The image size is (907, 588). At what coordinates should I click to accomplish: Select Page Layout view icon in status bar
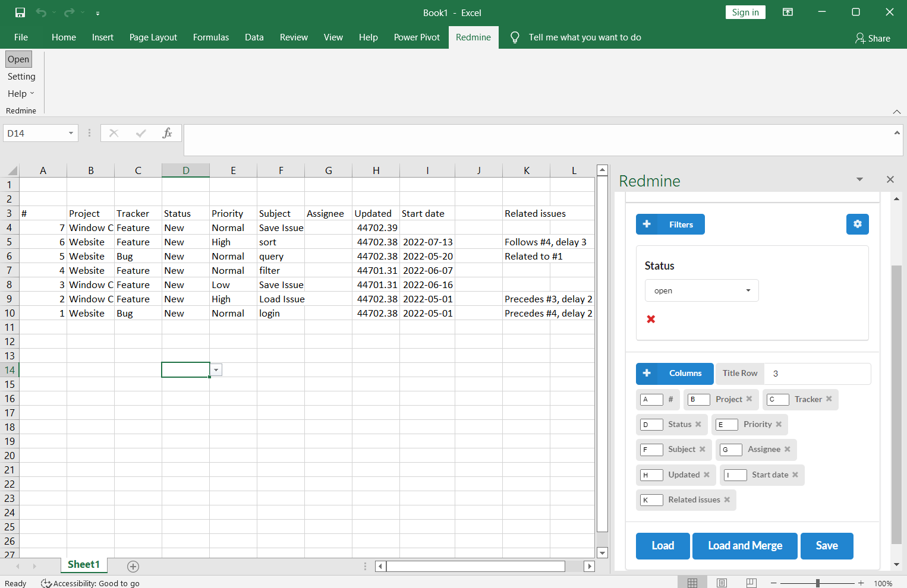(722, 583)
